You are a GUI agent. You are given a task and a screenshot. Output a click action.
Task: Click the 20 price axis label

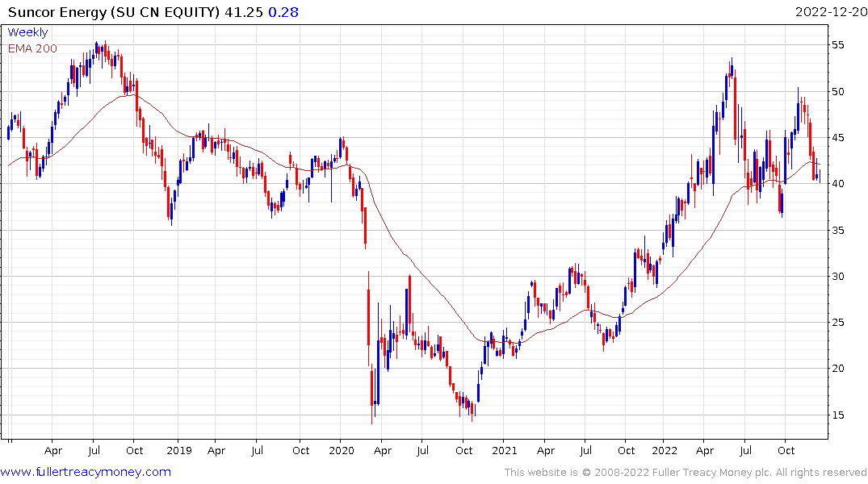pos(838,369)
